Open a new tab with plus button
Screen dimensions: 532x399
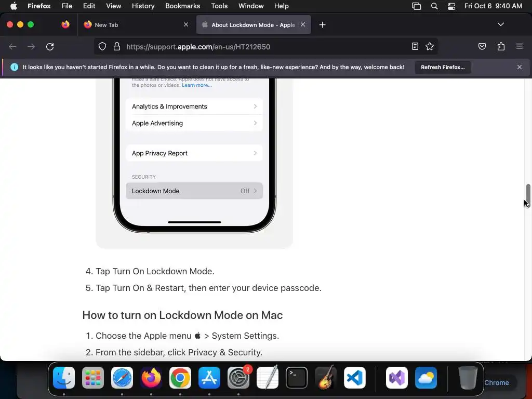pos(322,25)
